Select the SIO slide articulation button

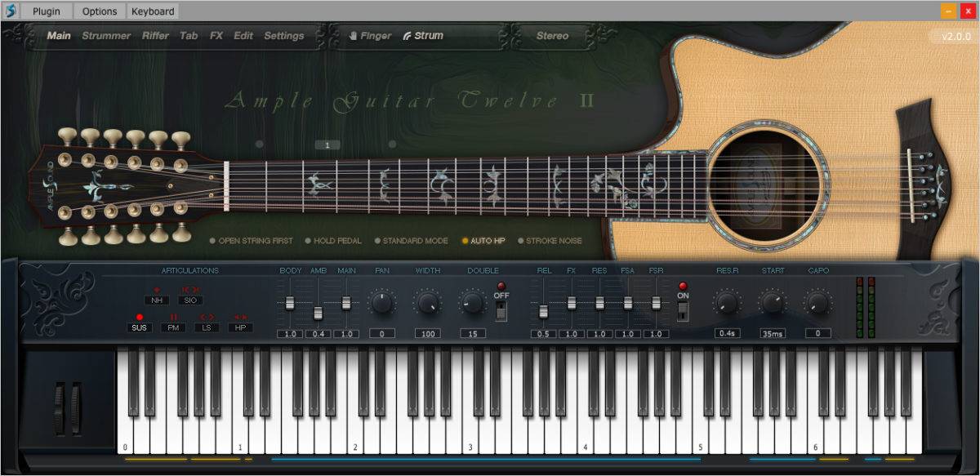190,300
